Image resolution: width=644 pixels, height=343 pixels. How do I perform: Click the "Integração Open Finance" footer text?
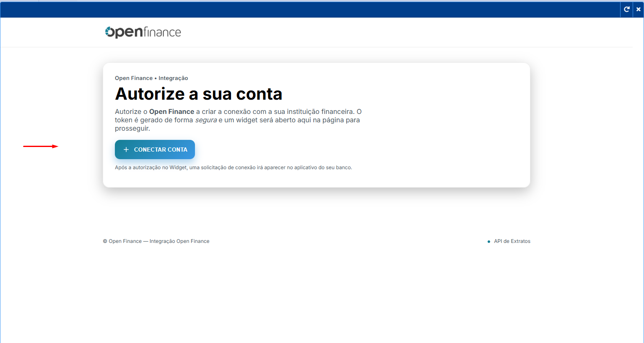179,241
